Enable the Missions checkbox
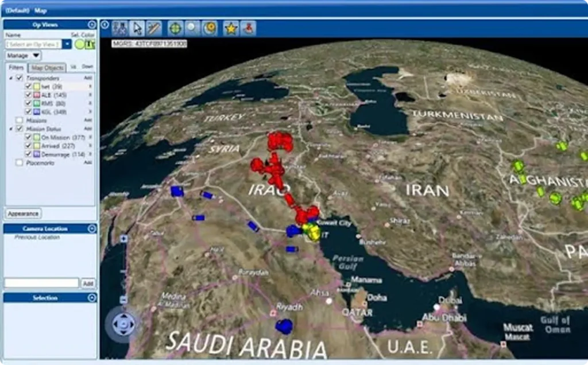588x365 pixels. tap(20, 119)
